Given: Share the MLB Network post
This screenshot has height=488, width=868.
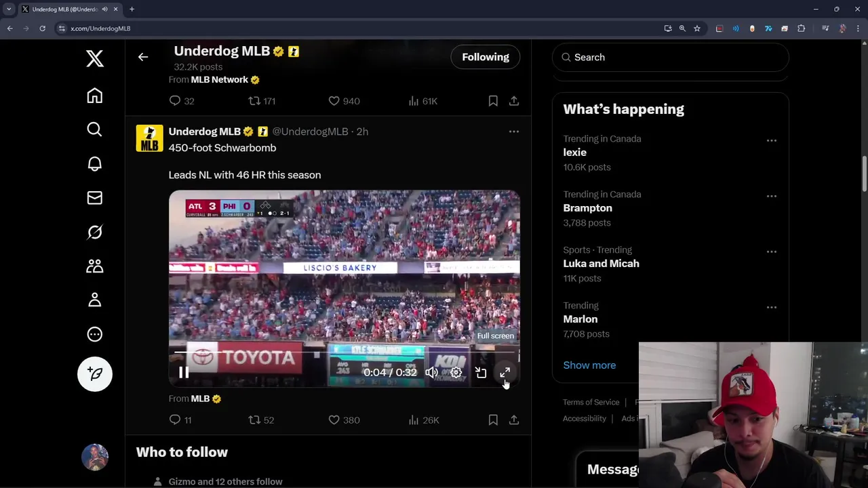Looking at the screenshot, I should (514, 101).
